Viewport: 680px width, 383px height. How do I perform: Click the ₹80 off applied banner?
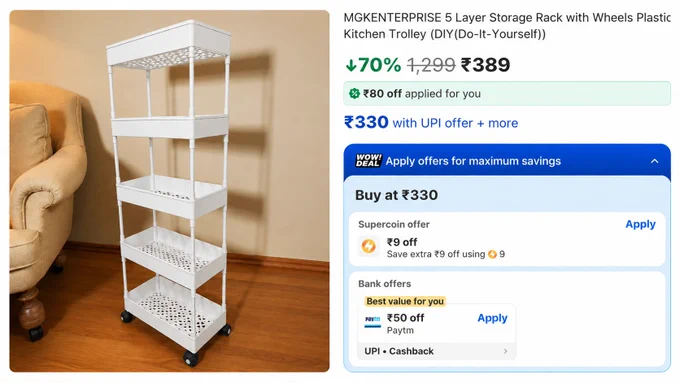click(x=507, y=94)
